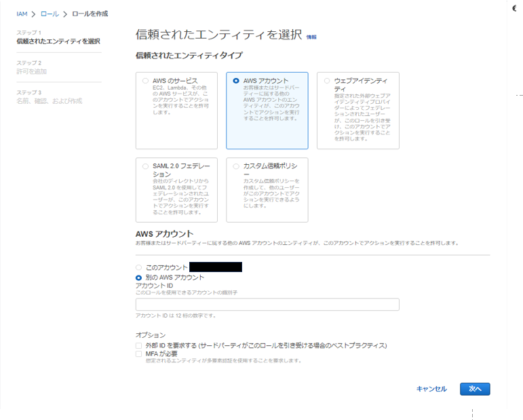Open the IAM breadcrumb link
Screen dimensions: 523x420
click(22, 14)
